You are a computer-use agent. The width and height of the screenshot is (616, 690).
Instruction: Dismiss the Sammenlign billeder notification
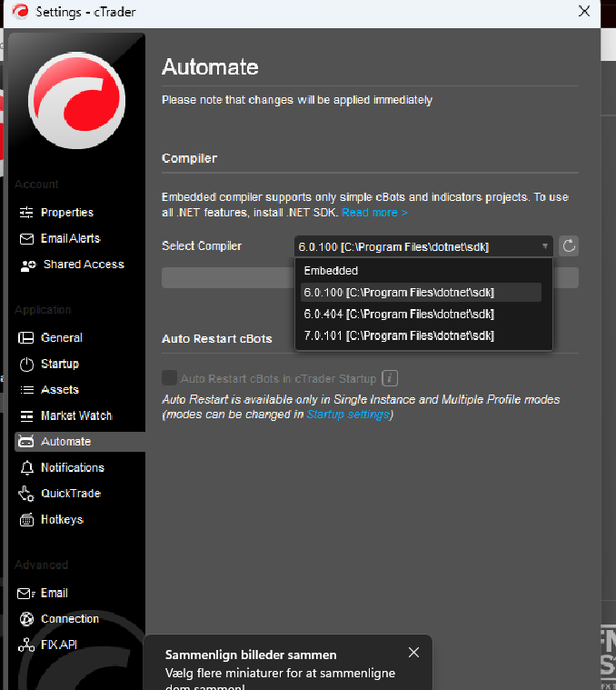pyautogui.click(x=413, y=653)
